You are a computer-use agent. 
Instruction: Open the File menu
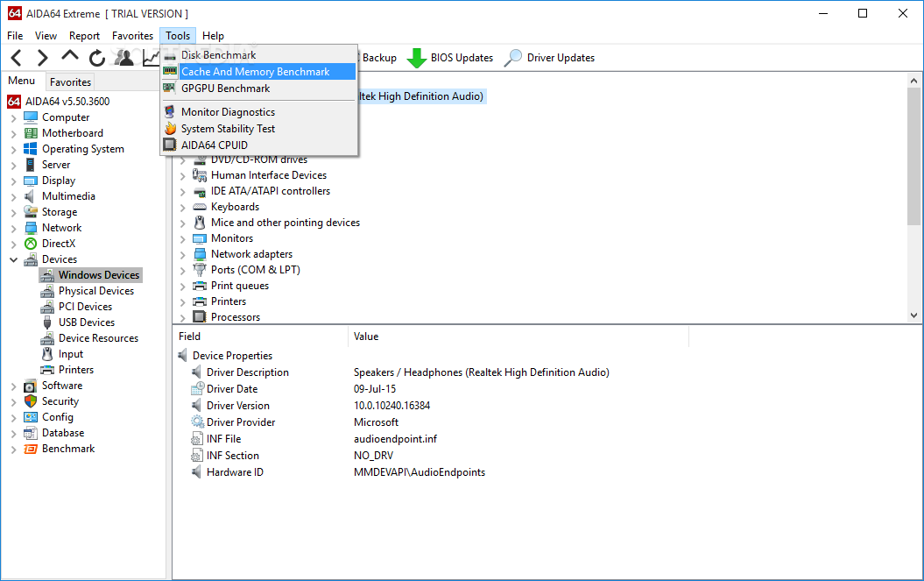(15, 36)
